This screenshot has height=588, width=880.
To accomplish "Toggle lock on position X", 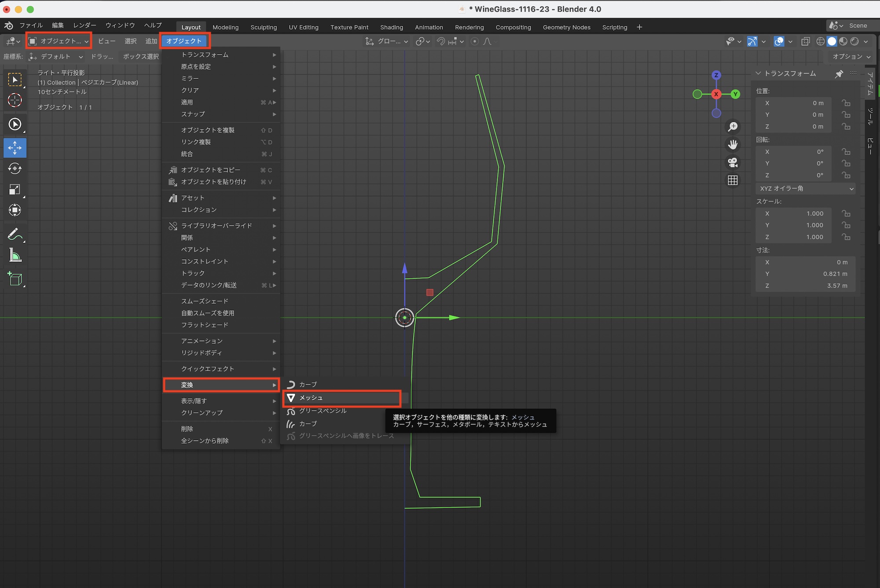I will click(x=846, y=103).
